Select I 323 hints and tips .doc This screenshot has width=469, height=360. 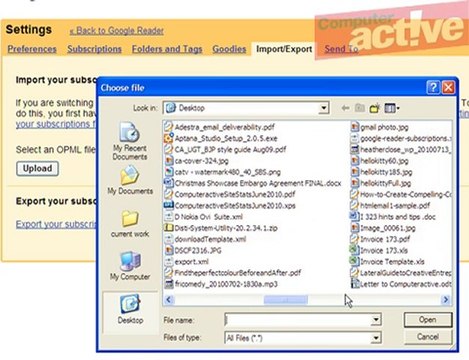[393, 217]
